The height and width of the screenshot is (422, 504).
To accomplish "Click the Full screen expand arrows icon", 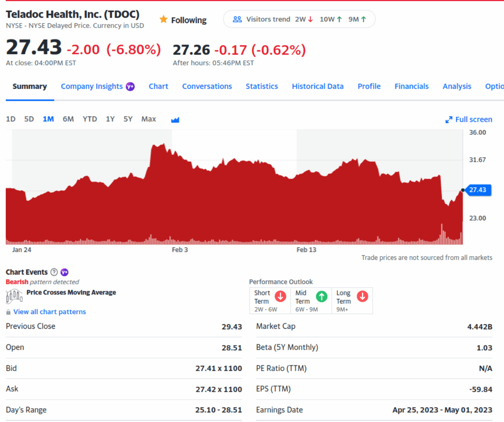I will pos(449,120).
